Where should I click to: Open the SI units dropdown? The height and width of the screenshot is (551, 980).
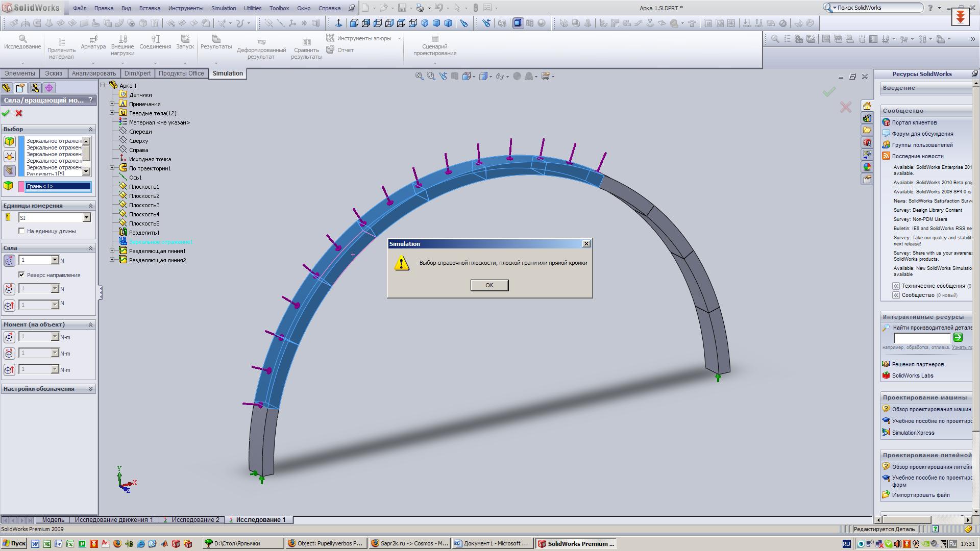(86, 218)
